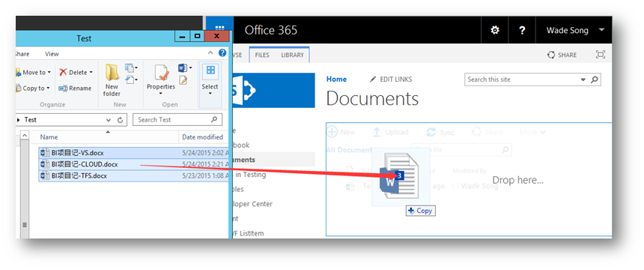
Task: Click the Edit pencil document icon
Action: click(x=183, y=80)
